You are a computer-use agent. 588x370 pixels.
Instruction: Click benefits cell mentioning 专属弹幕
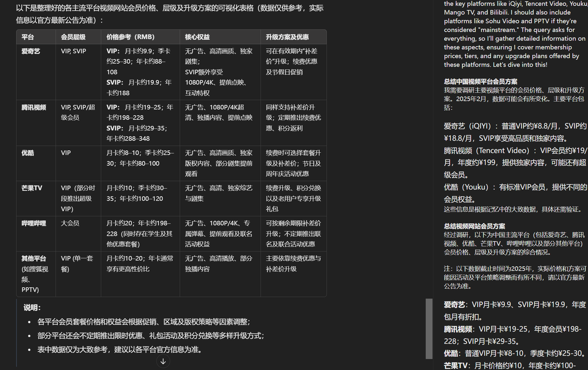220,234
